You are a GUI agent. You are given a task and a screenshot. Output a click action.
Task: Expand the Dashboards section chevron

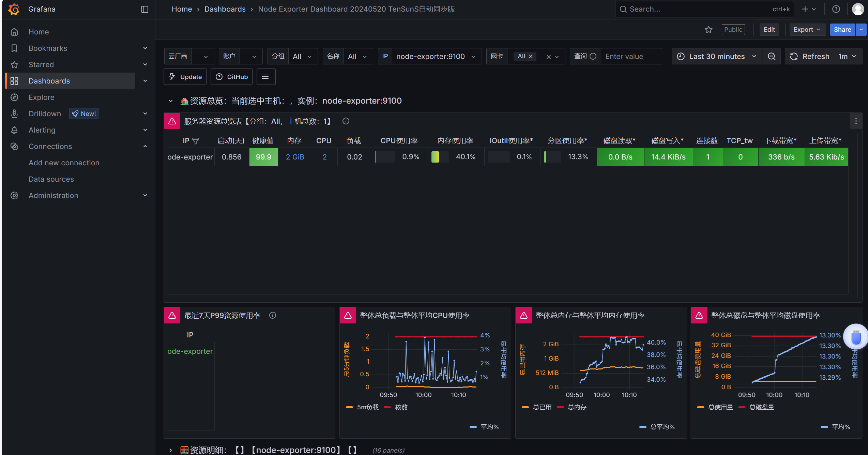pos(145,81)
